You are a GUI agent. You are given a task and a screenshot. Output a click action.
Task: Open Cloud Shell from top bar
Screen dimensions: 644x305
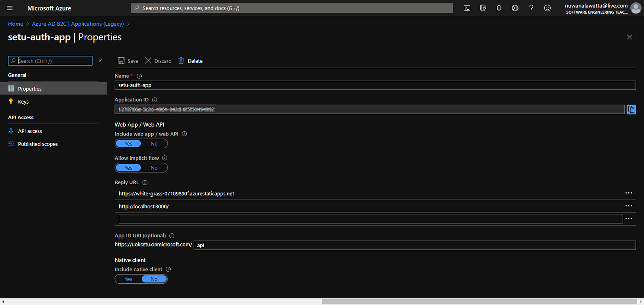(x=467, y=8)
